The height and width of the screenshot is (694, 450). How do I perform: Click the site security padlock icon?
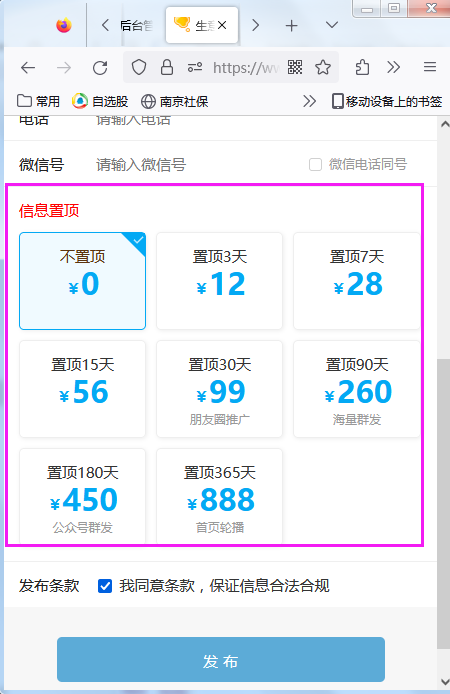(167, 67)
